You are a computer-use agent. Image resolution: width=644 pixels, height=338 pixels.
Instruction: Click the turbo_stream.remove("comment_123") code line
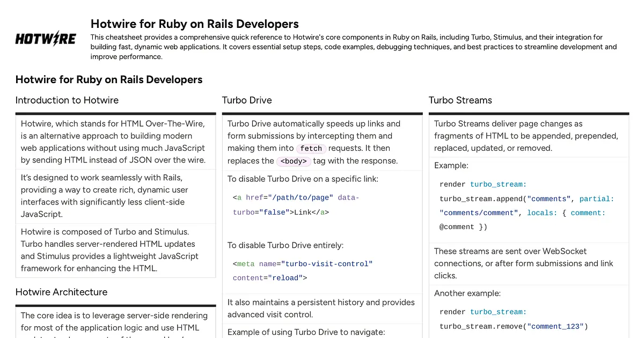pos(514,326)
